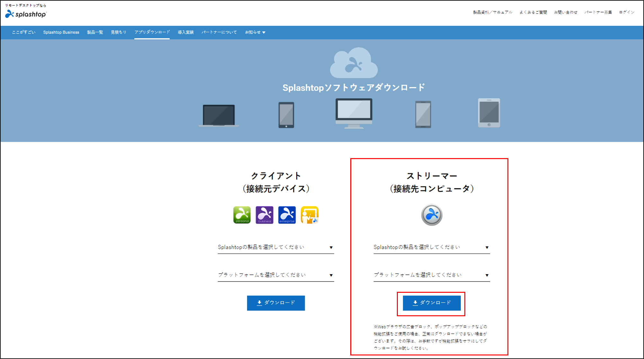Image resolution: width=644 pixels, height=359 pixels.
Task: Click the Splashtop cloud icon in the banner
Action: (x=353, y=63)
